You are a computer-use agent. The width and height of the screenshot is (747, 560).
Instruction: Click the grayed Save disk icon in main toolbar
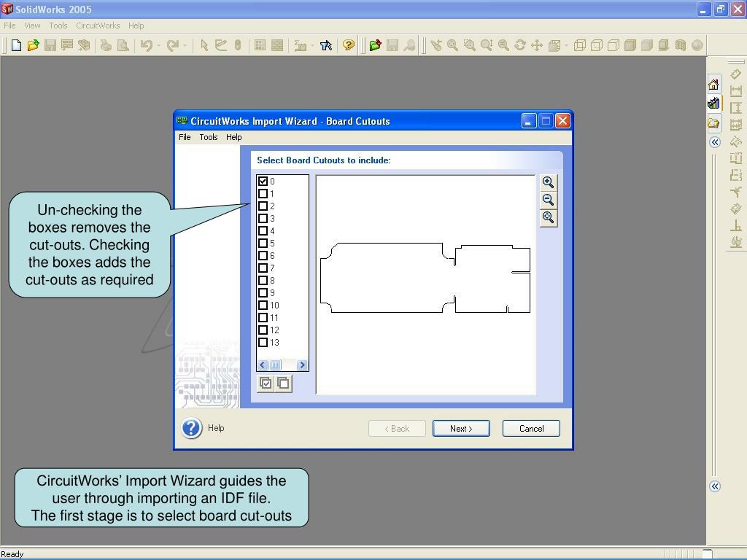pyautogui.click(x=50, y=45)
